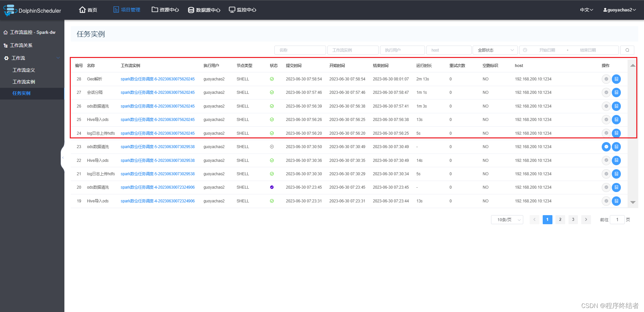The width and height of the screenshot is (644, 312).
Task: View log for row 27 会话分隔
Action: point(616,92)
